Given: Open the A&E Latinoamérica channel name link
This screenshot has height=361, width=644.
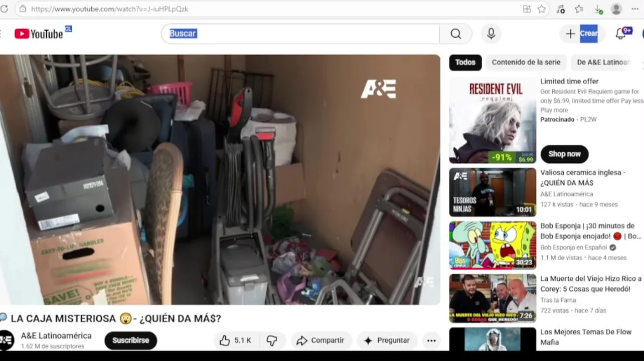Looking at the screenshot, I should click(56, 335).
